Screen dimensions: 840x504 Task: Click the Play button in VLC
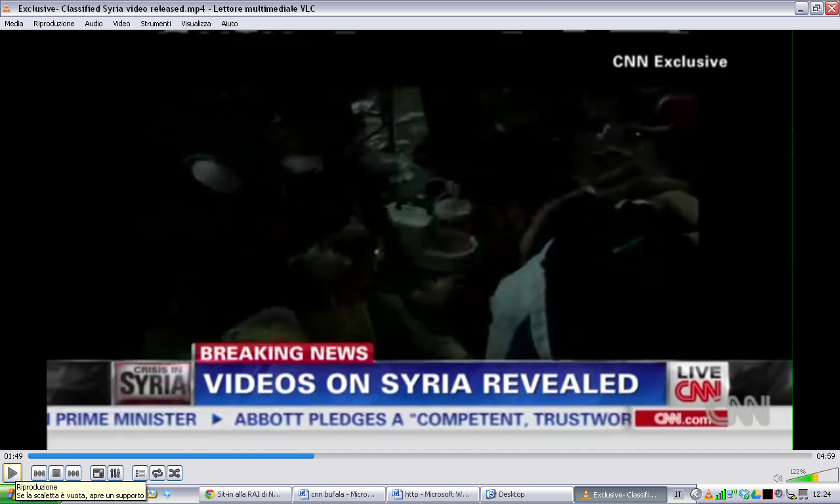click(x=12, y=473)
